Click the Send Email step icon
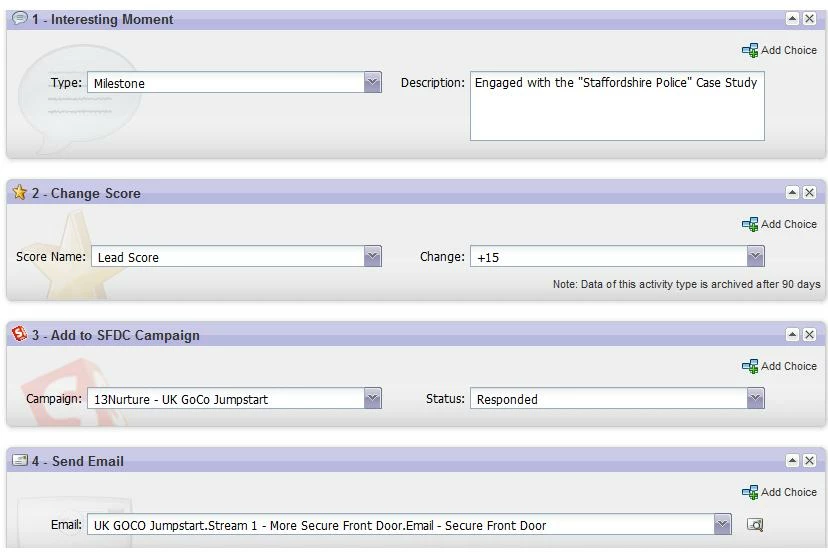Image resolution: width=828 pixels, height=552 pixels. (20, 460)
